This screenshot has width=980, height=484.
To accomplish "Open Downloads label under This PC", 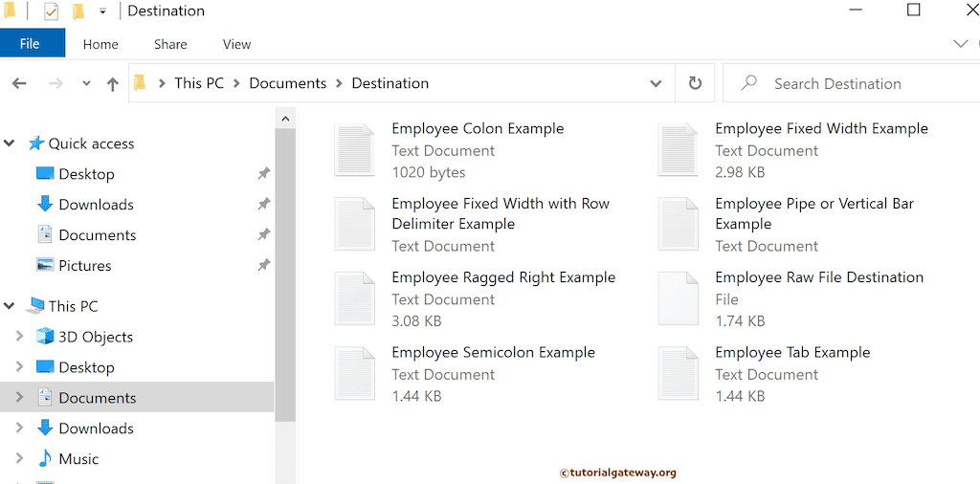I will [97, 429].
